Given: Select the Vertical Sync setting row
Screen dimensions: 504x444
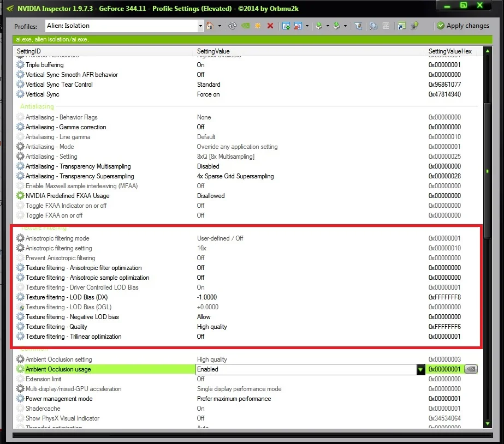Looking at the screenshot, I should [x=248, y=94].
